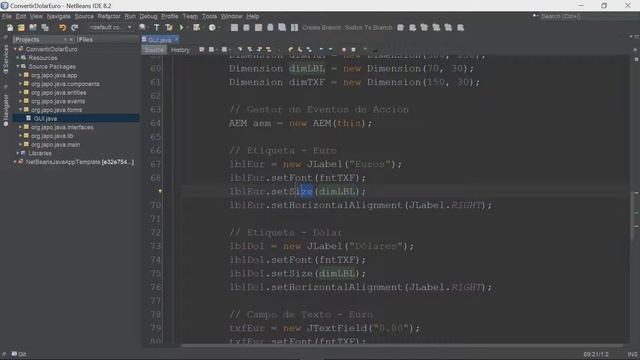Click the last Git icon in toolbar
The width and height of the screenshot is (640, 360).
point(460,28)
